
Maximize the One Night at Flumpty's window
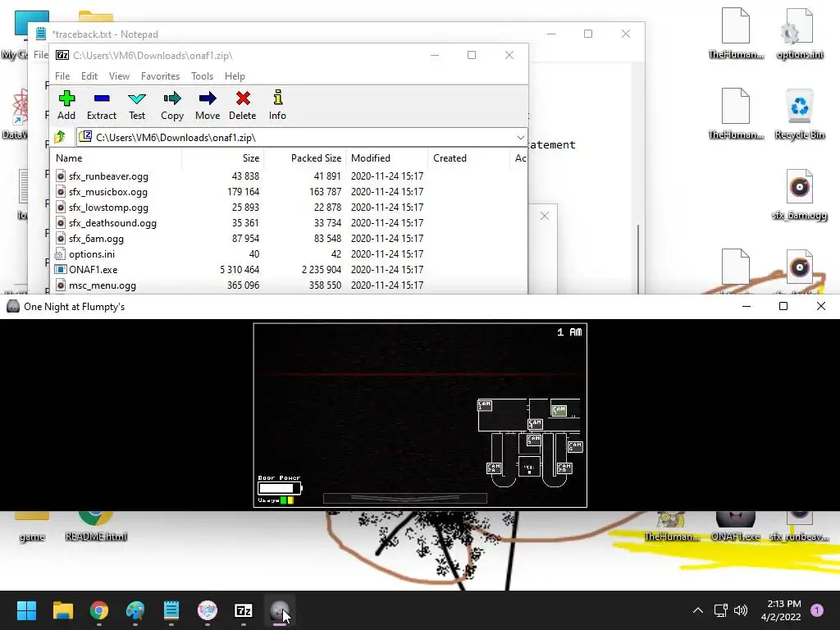[x=783, y=306]
